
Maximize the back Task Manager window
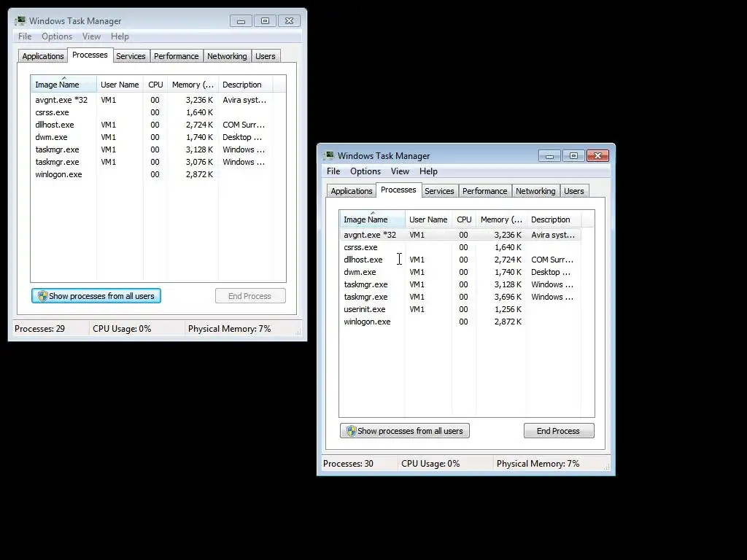[265, 21]
